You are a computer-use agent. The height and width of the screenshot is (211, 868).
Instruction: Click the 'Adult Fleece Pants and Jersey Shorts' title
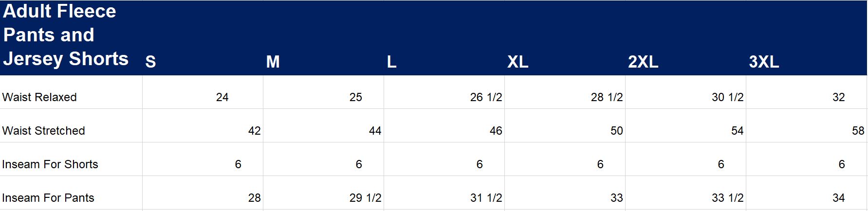(x=65, y=35)
